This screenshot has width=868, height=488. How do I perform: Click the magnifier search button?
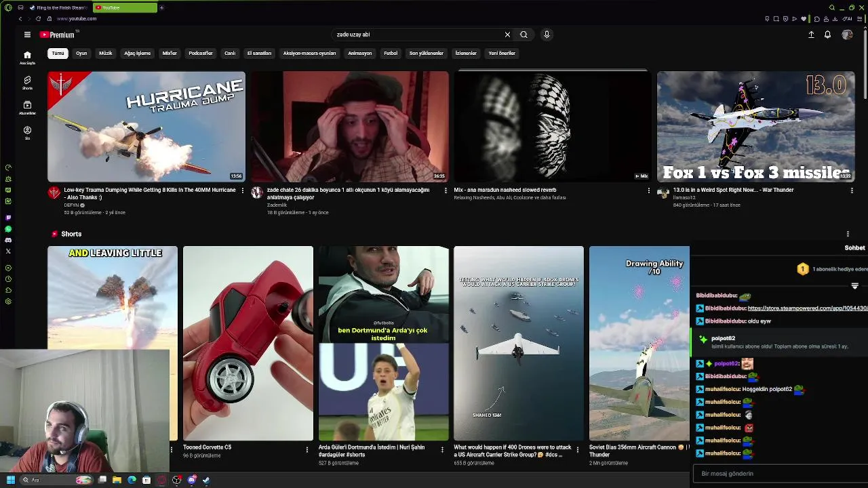tap(524, 35)
